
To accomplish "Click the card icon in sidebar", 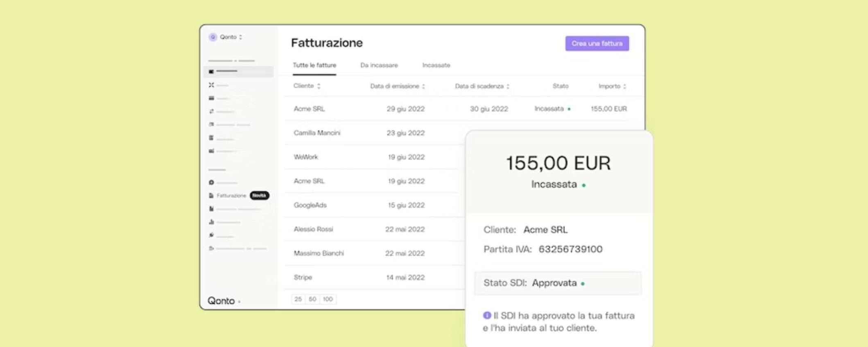I will pos(211,98).
